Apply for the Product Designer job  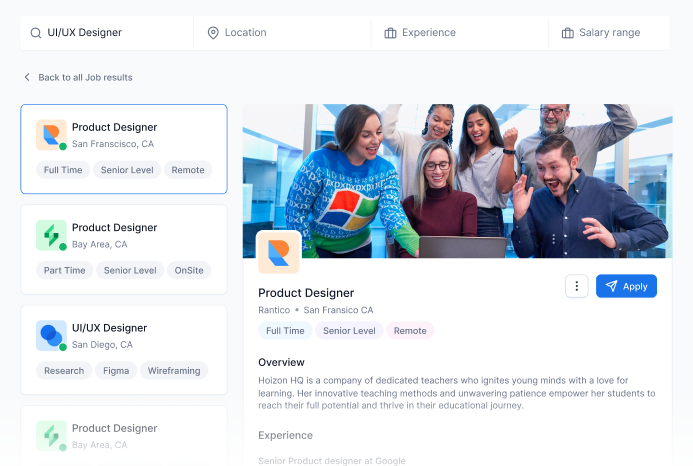pos(626,286)
